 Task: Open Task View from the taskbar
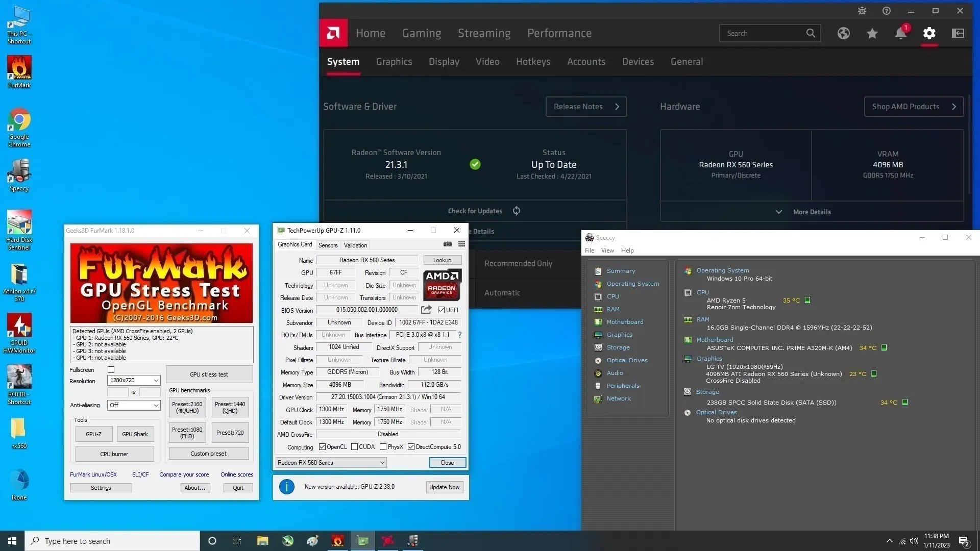tap(237, 541)
